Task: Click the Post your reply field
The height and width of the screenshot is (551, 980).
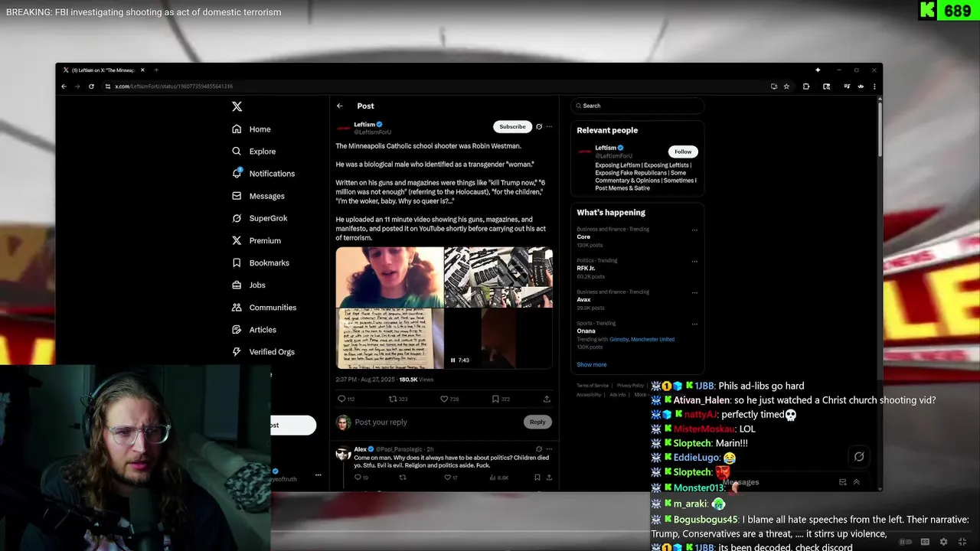Action: [x=436, y=422]
